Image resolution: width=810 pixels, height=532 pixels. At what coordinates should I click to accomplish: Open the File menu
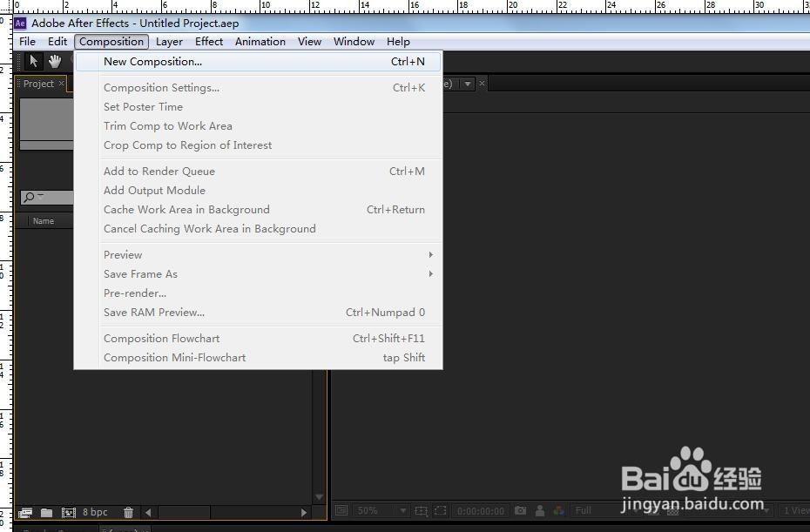27,41
